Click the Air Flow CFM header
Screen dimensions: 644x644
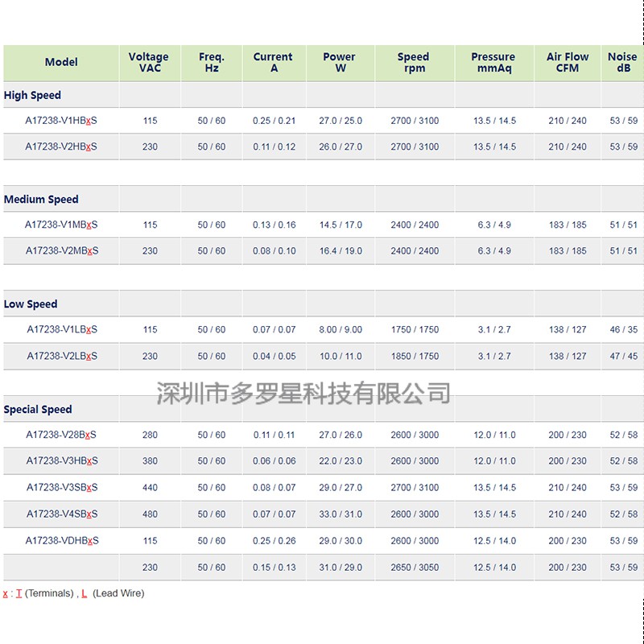[568, 63]
